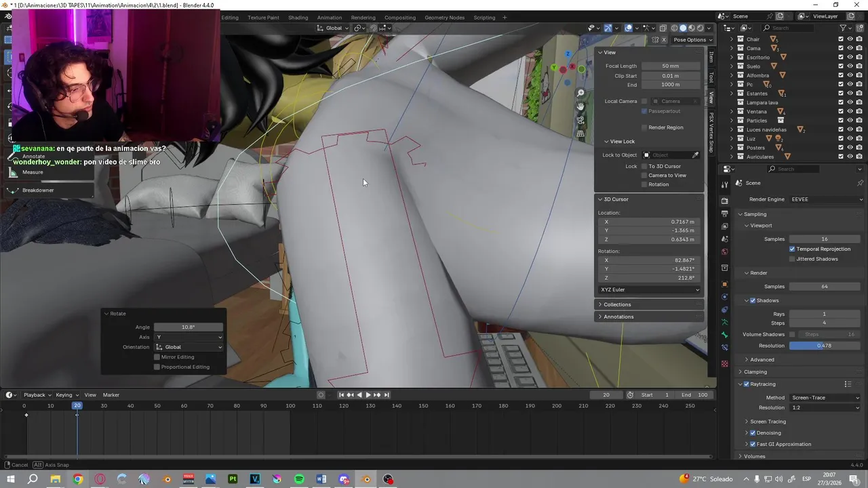
Task: Switch to Texture Paint workspace tab
Action: click(x=263, y=18)
